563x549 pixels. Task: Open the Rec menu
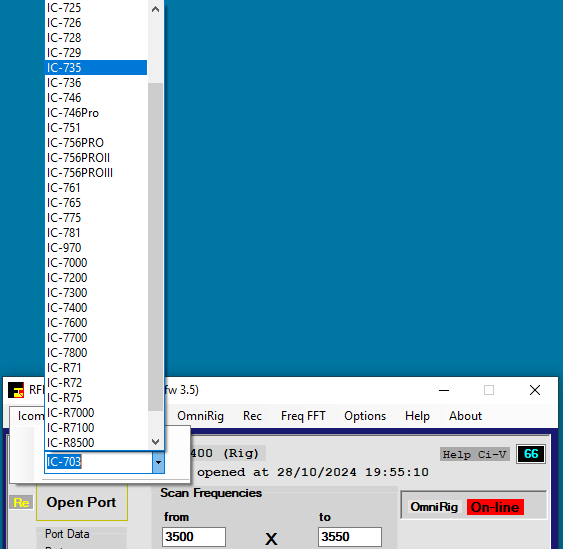pyautogui.click(x=252, y=416)
